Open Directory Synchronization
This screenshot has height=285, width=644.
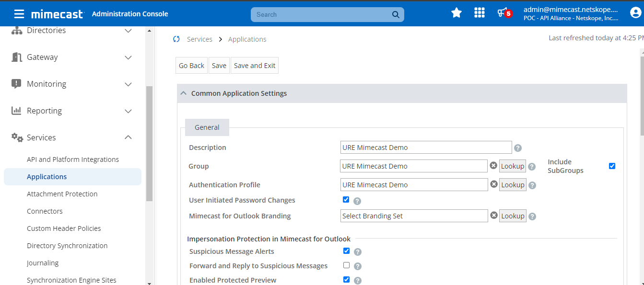[x=67, y=246]
